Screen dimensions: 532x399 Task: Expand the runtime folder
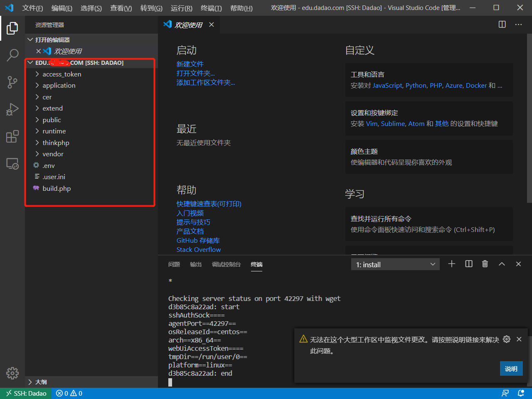click(x=91, y=131)
